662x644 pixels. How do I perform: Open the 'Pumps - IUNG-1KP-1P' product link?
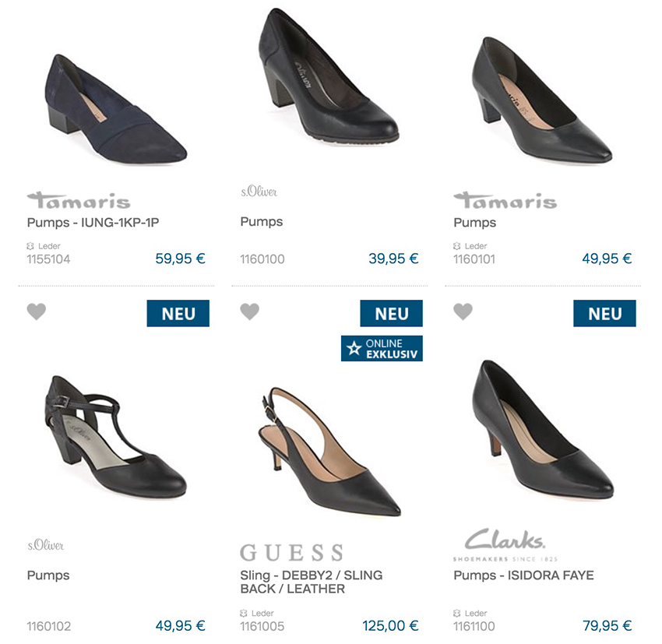93,223
